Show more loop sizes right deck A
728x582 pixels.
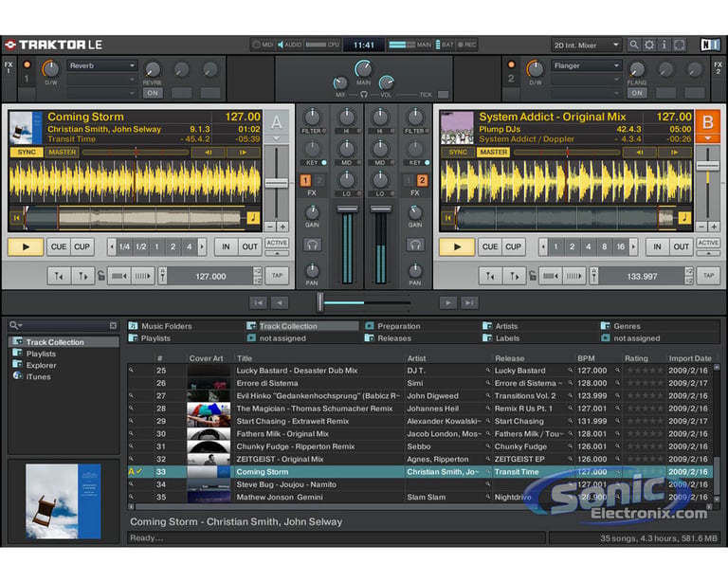tap(202, 246)
